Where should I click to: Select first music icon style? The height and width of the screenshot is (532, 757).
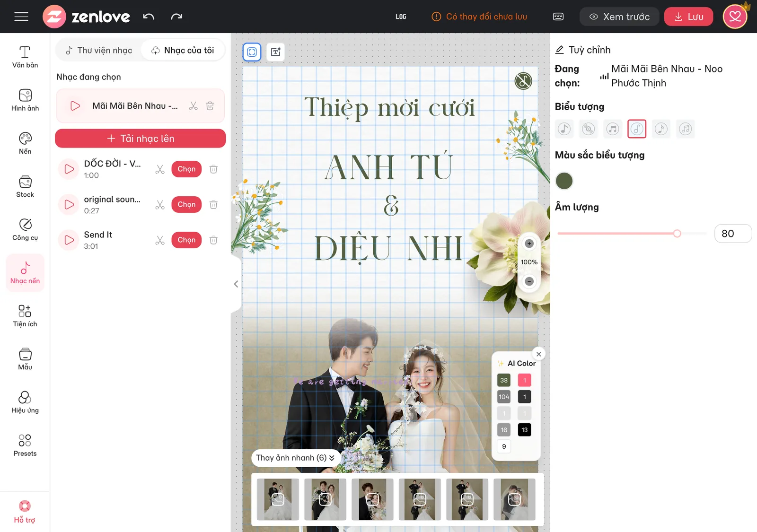coord(564,129)
